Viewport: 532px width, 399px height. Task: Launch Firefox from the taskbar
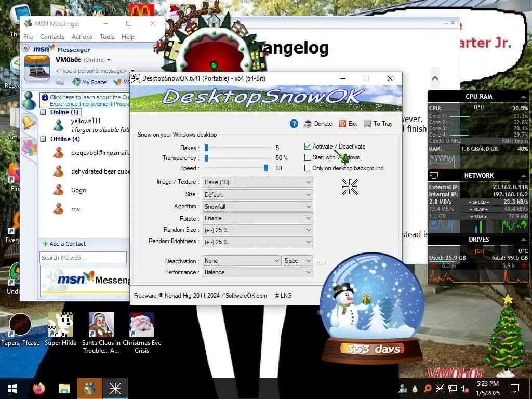pos(38,389)
